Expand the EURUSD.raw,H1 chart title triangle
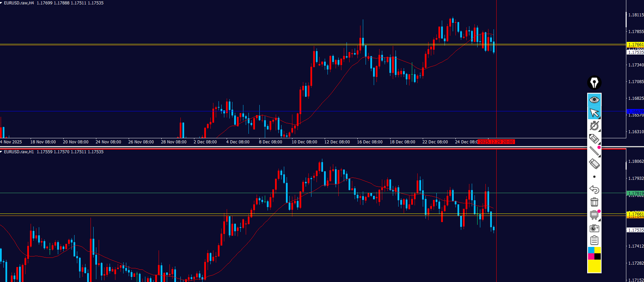 1,152
